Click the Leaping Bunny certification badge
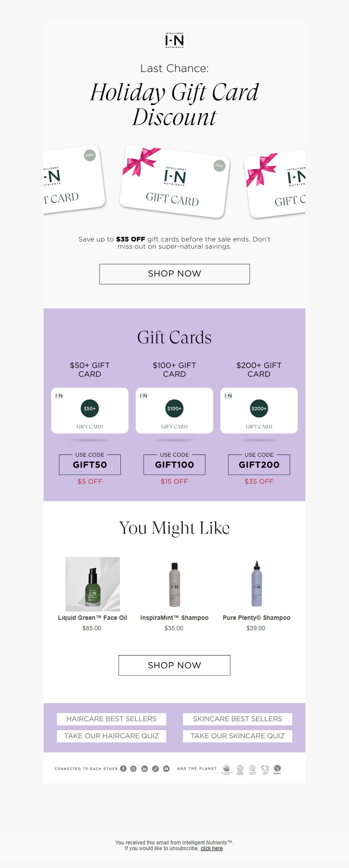Image resolution: width=349 pixels, height=868 pixels. (265, 769)
